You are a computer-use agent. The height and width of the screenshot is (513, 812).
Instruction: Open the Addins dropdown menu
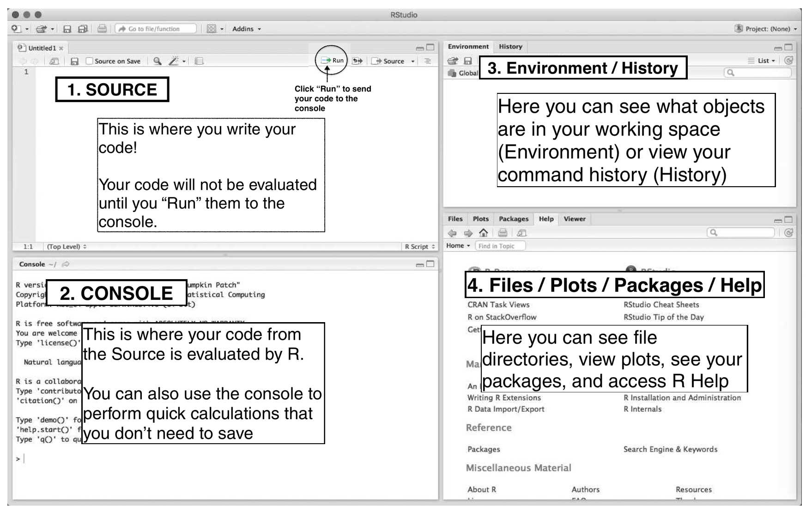tap(247, 29)
